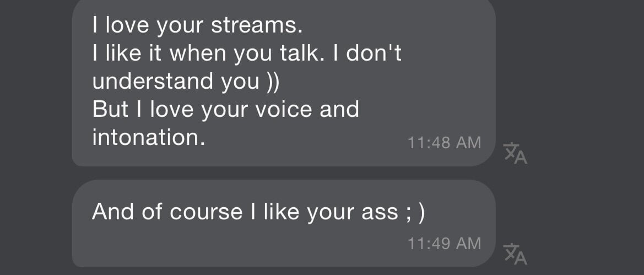644x275 pixels.
Task: Select the message bubble about streams
Action: 284,83
